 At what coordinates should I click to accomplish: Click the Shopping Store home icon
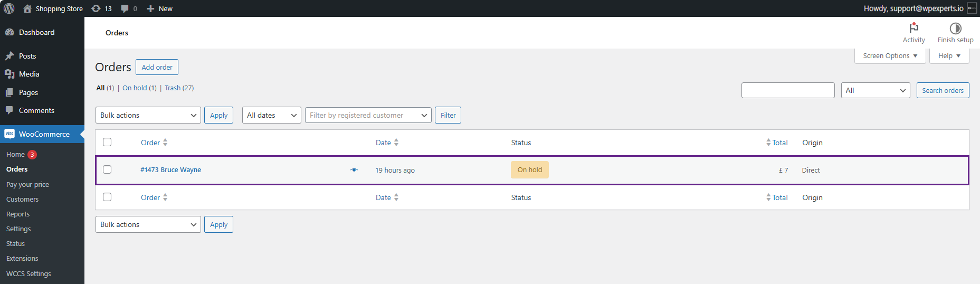coord(27,8)
